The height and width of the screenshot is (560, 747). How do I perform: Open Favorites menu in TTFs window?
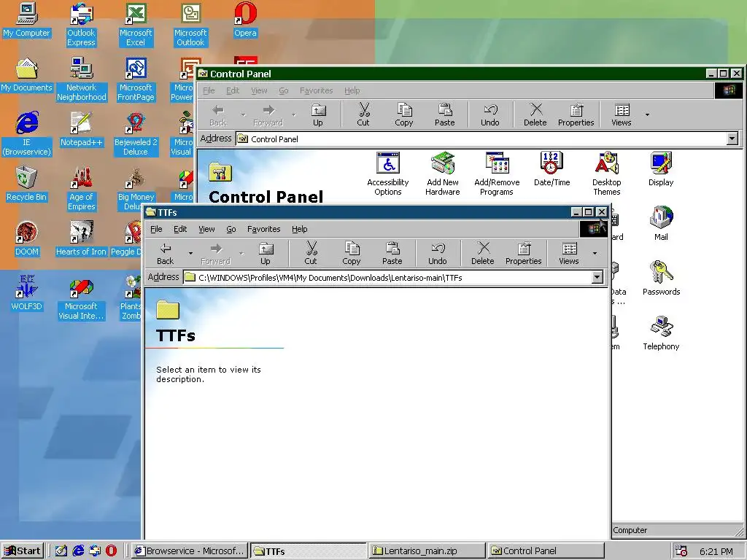point(263,229)
